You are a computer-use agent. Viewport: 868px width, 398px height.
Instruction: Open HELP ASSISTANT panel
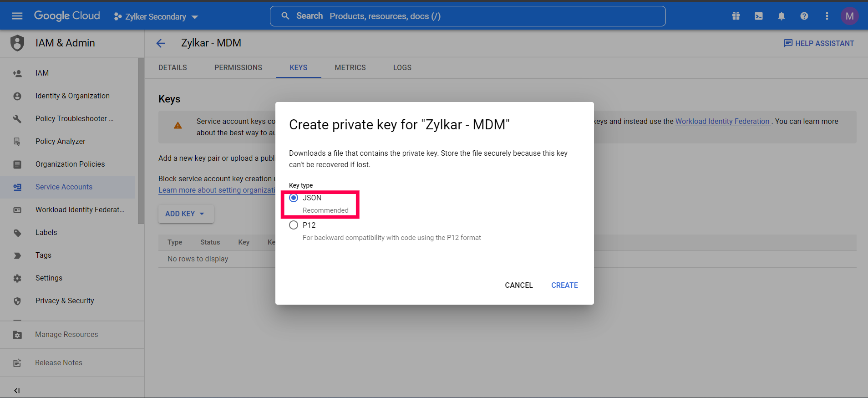pyautogui.click(x=818, y=43)
